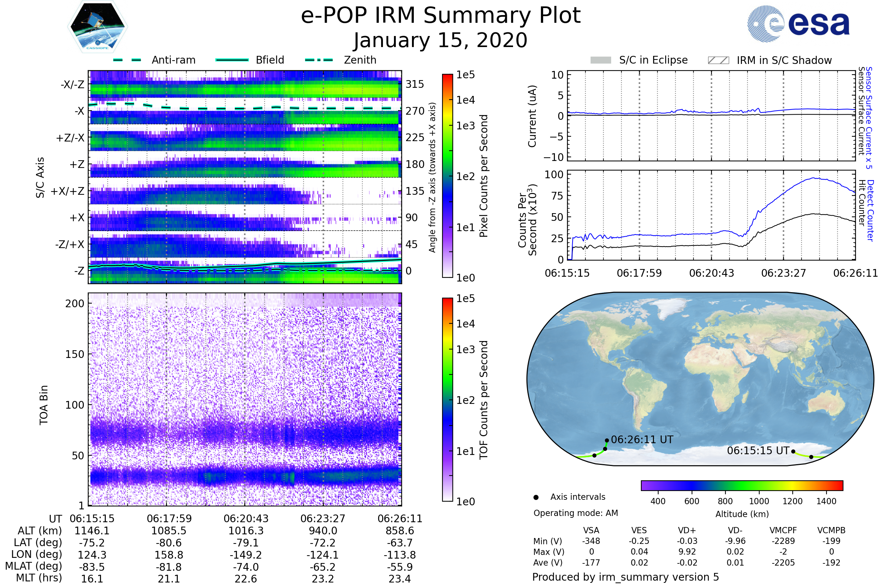
Task: Click the Detect Counter blue curve peak
Action: click(813, 178)
